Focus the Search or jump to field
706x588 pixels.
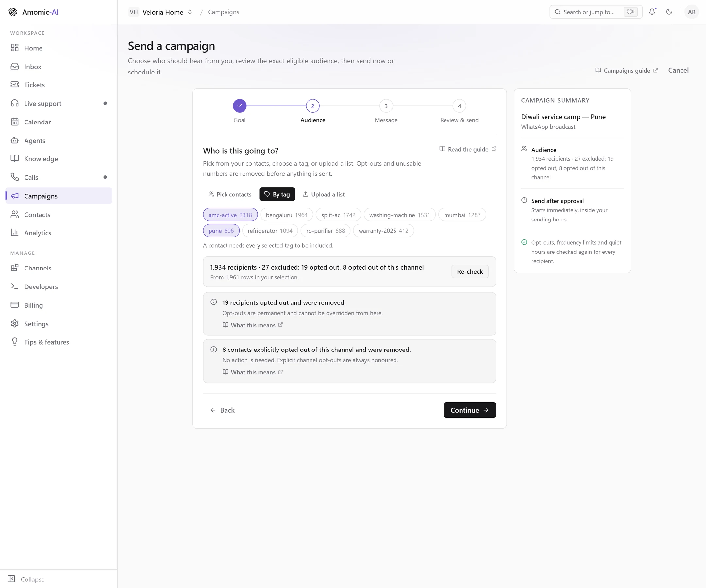(x=596, y=12)
